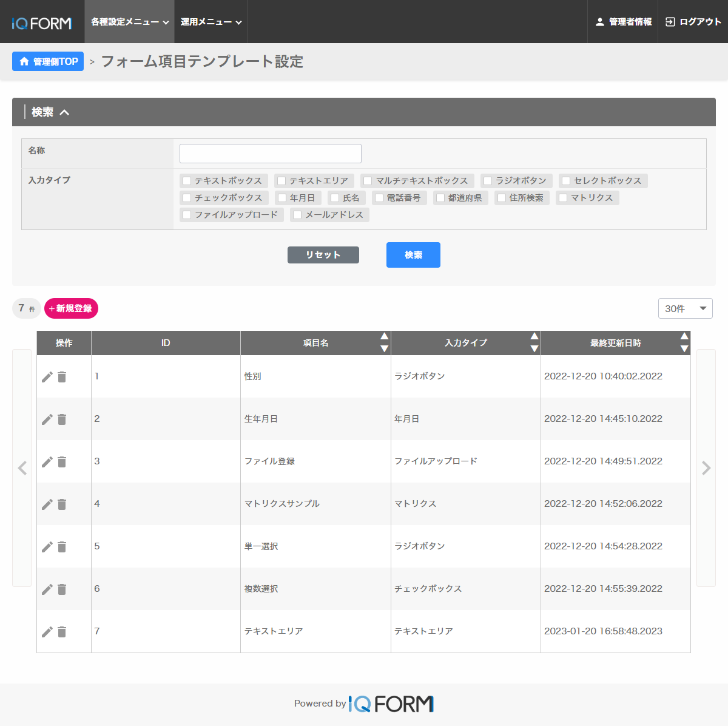Tick the メールアドレス checkbox

pos(297,215)
